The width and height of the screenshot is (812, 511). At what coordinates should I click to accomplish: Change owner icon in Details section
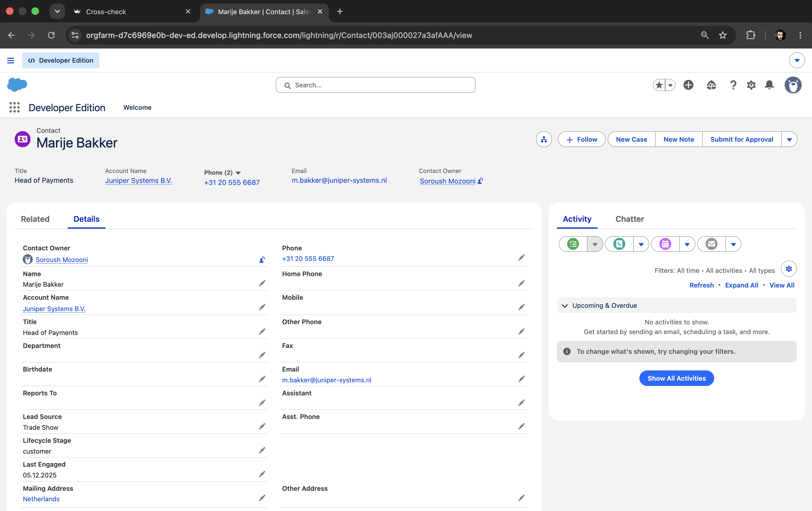point(262,260)
